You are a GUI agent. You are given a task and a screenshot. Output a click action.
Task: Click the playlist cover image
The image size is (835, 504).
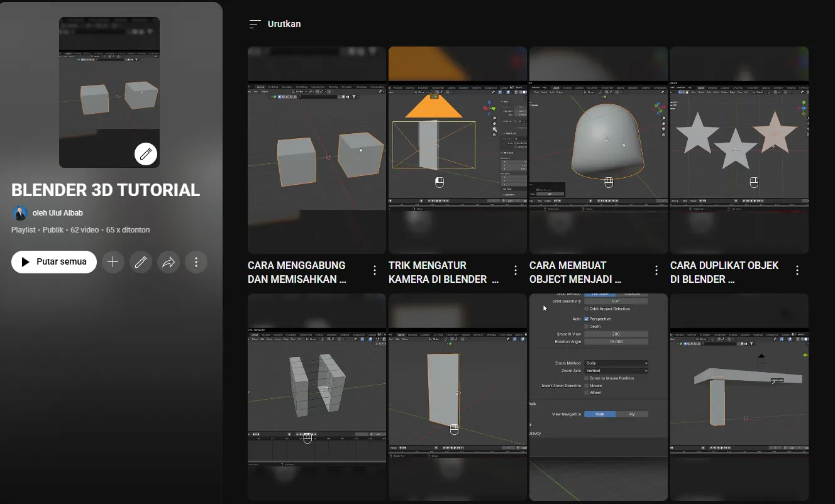click(x=109, y=92)
